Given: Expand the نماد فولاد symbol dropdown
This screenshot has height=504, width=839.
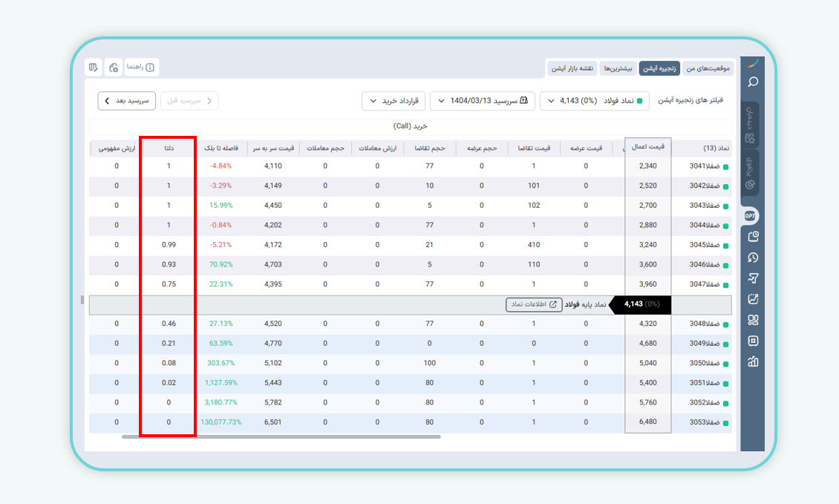Looking at the screenshot, I should [x=594, y=100].
